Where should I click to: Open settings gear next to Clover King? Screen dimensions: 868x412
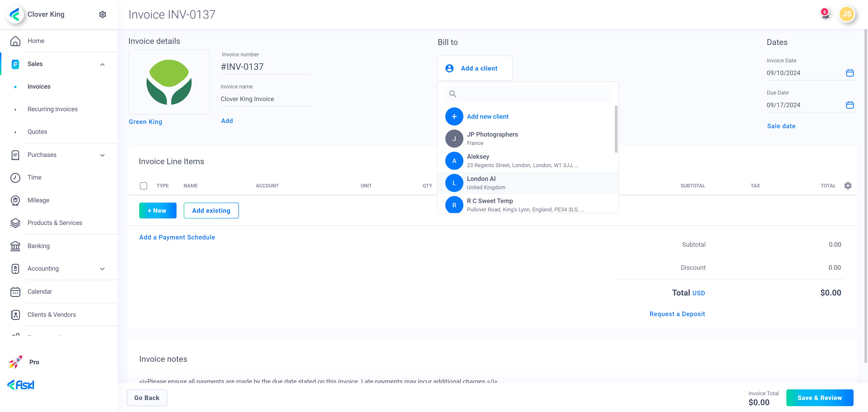(x=102, y=14)
